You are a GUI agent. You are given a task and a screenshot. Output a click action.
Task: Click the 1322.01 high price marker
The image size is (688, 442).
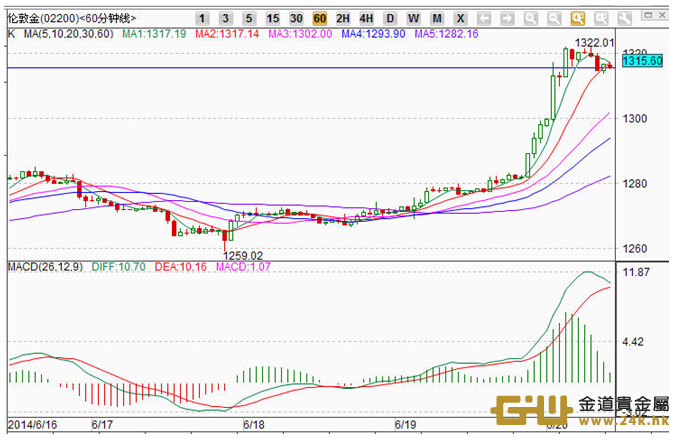[593, 42]
